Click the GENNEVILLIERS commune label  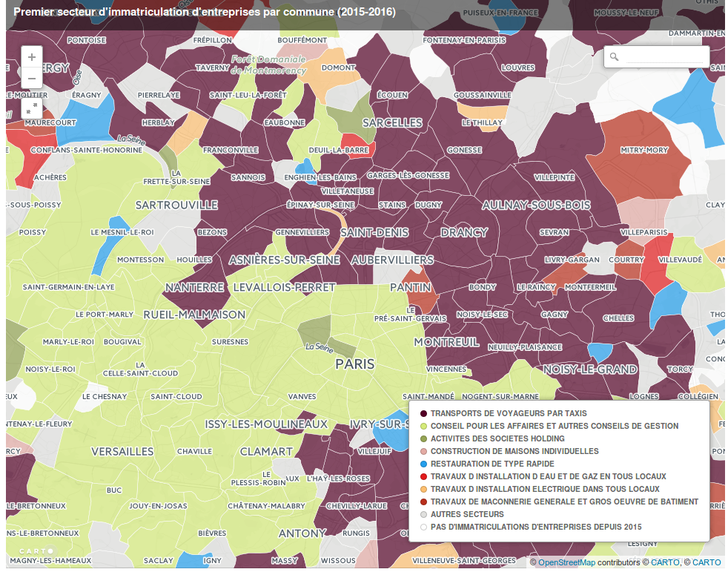[302, 232]
